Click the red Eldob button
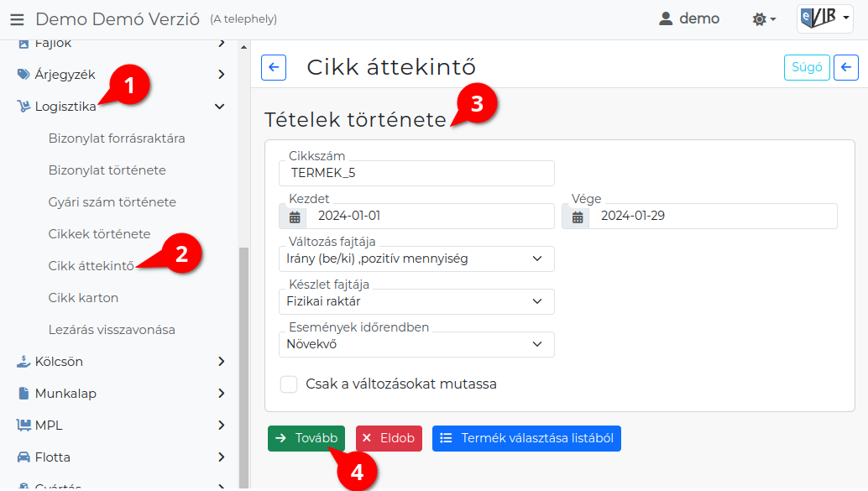This screenshot has height=491, width=868. click(389, 438)
